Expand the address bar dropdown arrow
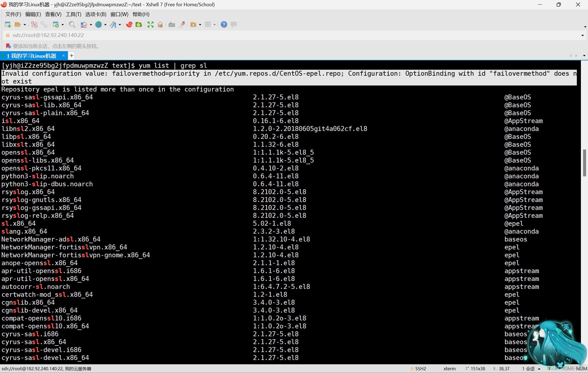The width and height of the screenshot is (588, 373). point(583,35)
